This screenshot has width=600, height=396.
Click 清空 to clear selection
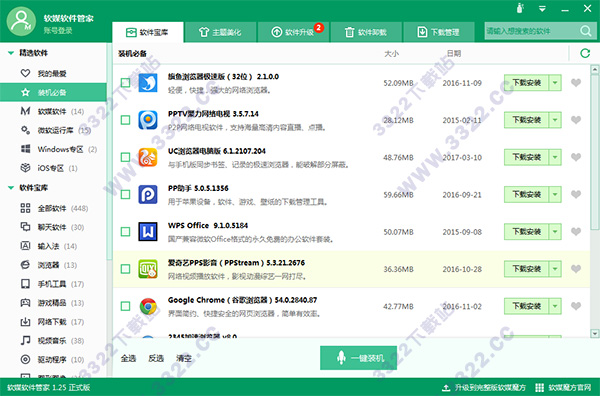point(184,359)
